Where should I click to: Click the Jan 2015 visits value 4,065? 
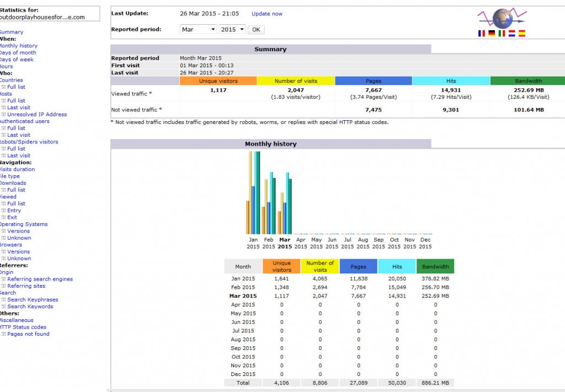pos(320,278)
